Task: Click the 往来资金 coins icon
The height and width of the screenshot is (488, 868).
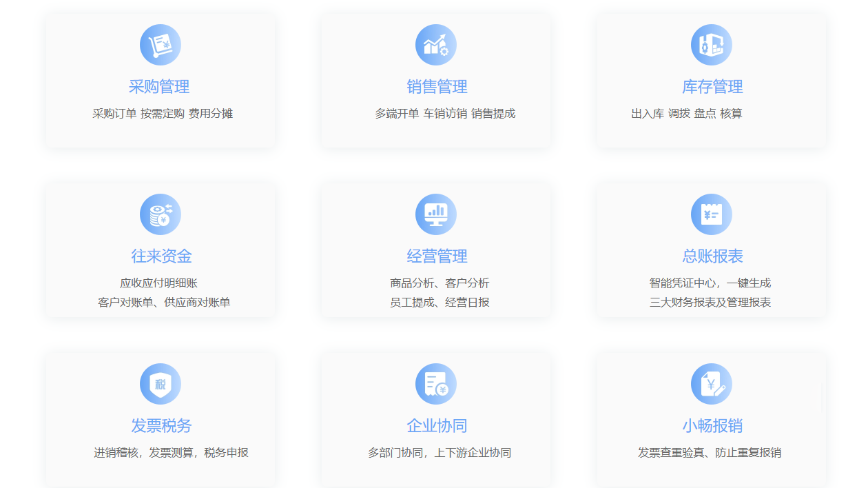Action: click(161, 214)
